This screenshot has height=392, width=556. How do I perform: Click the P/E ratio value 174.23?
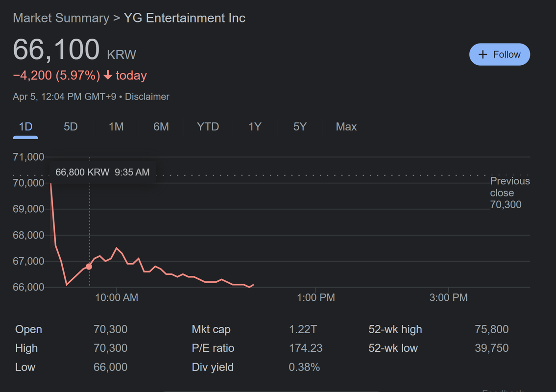pos(305,348)
